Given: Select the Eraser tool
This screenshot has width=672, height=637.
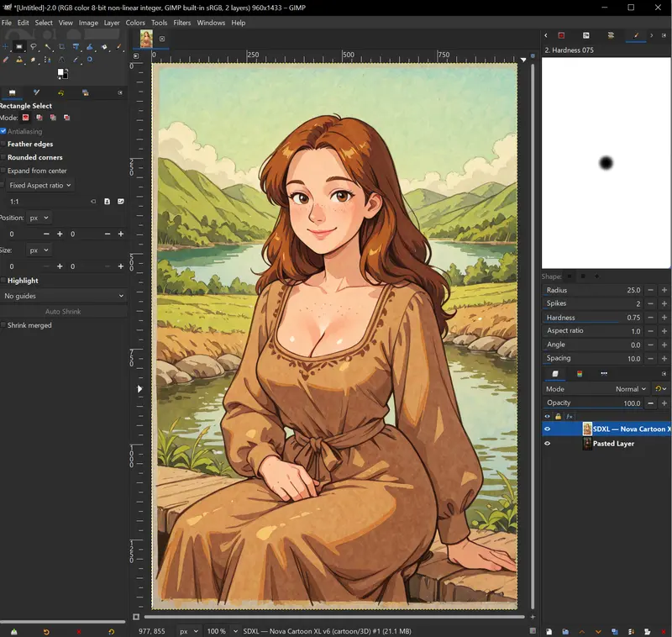Looking at the screenshot, I should tap(5, 60).
